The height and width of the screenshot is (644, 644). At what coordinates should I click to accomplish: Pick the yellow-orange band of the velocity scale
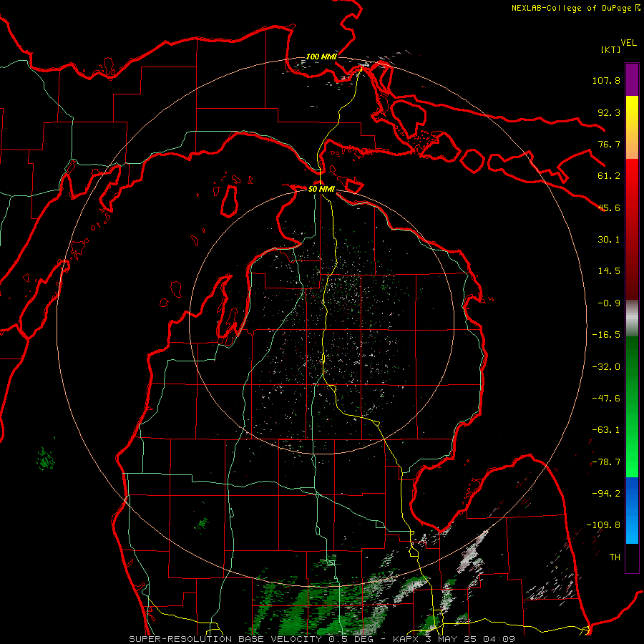point(632,127)
